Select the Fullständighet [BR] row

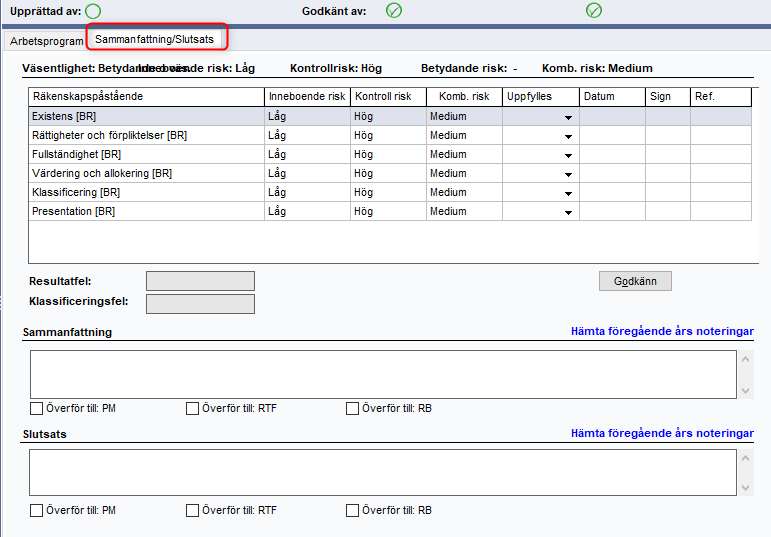[390, 154]
